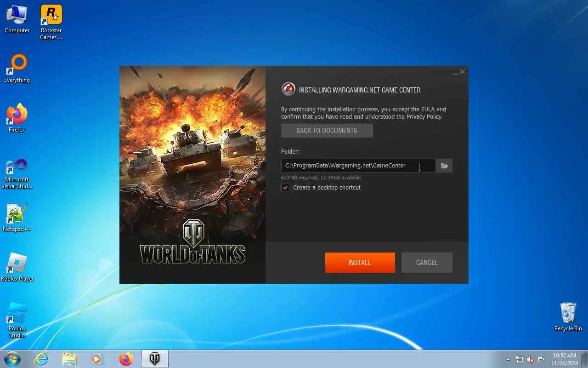
Task: Open Windows Explorer from taskbar
Action: point(69,359)
